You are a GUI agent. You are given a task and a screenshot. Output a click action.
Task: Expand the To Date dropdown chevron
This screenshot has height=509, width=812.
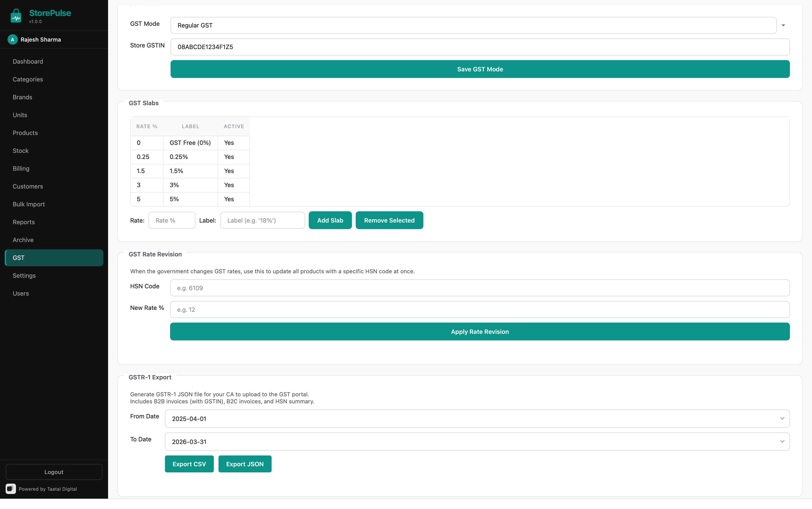coord(782,441)
